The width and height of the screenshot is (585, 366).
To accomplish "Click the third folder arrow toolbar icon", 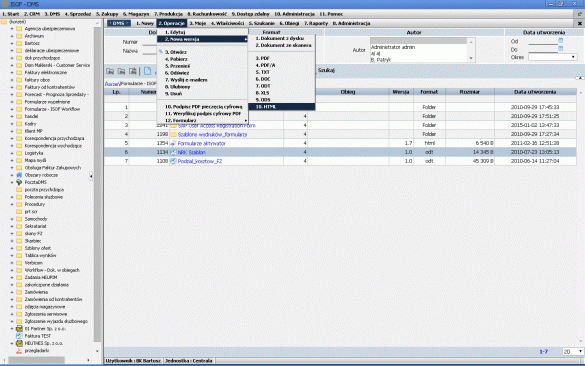I will 132,71.
